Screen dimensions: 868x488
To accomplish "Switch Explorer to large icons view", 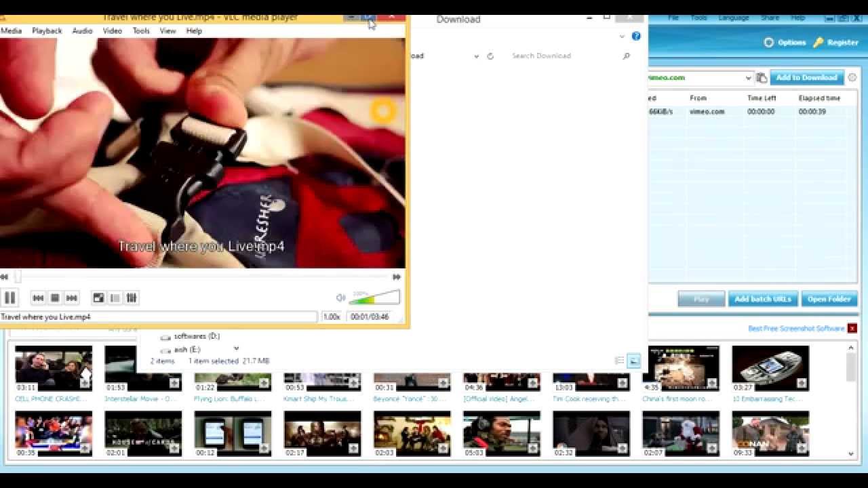I will (x=633, y=361).
